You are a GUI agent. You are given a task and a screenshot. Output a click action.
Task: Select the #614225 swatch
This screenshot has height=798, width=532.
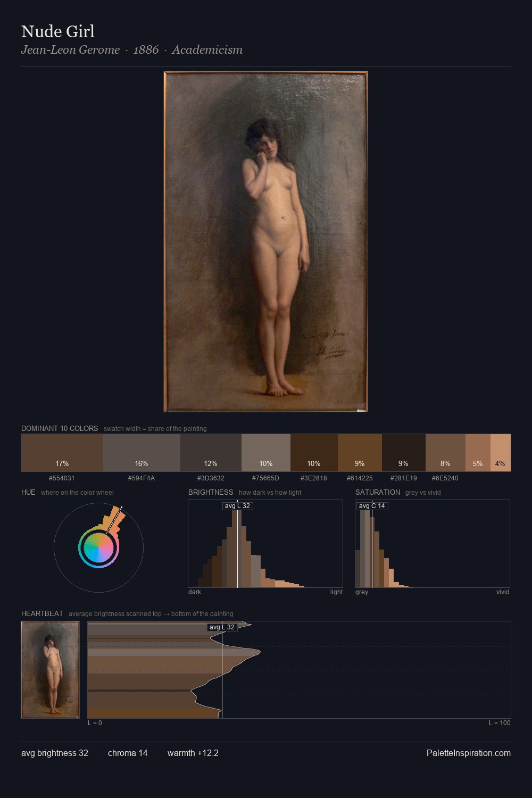click(x=360, y=453)
